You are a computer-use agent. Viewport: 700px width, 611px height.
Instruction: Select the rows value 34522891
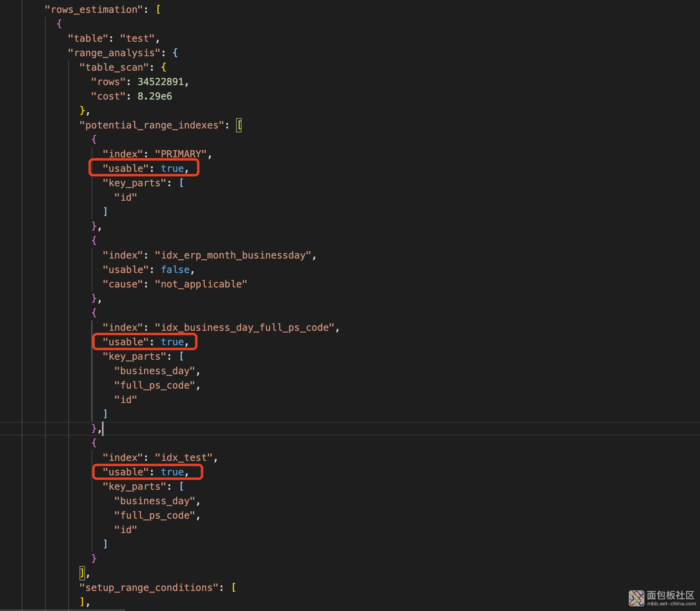point(161,82)
